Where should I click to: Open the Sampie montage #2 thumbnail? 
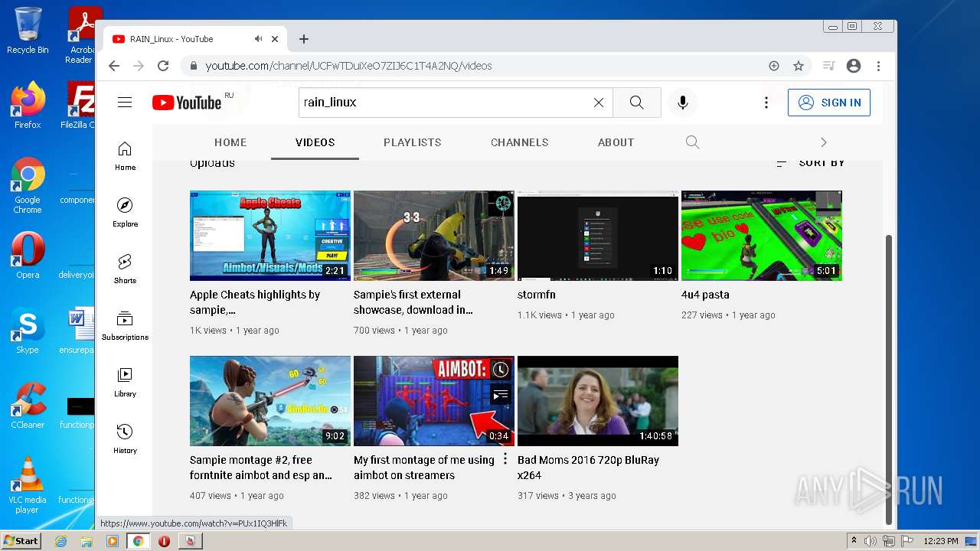click(270, 401)
